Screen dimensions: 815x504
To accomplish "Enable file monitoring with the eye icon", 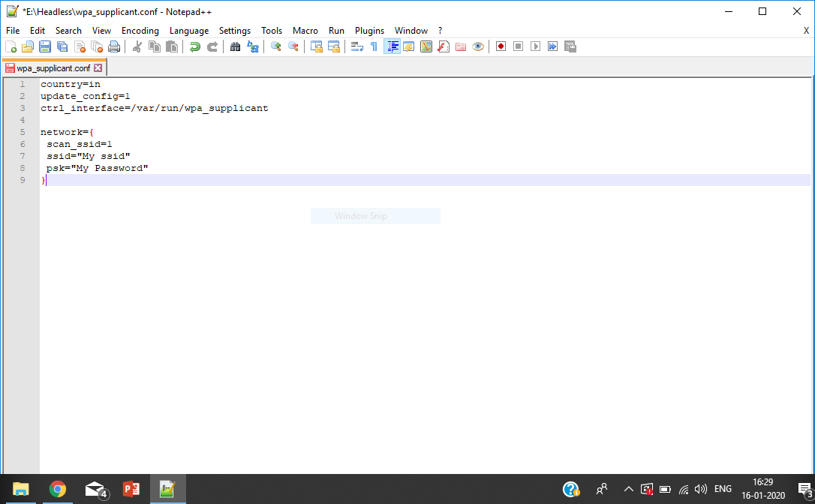I will click(x=478, y=46).
